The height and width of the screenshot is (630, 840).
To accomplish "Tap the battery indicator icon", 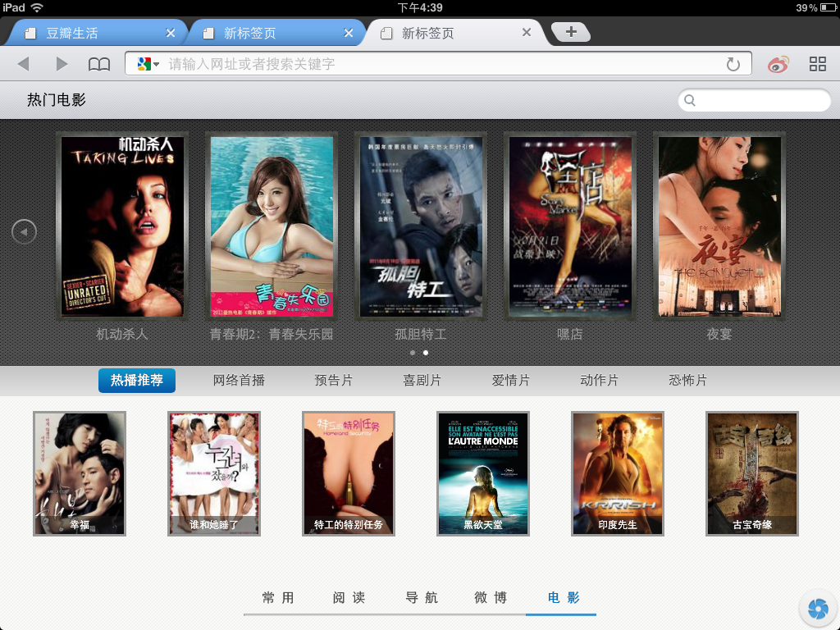I will pyautogui.click(x=829, y=7).
